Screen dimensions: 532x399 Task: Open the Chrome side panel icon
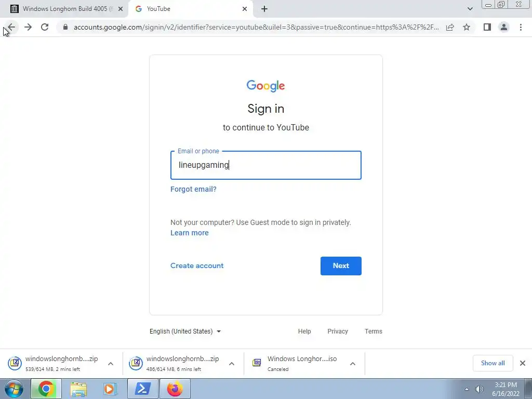point(487,27)
